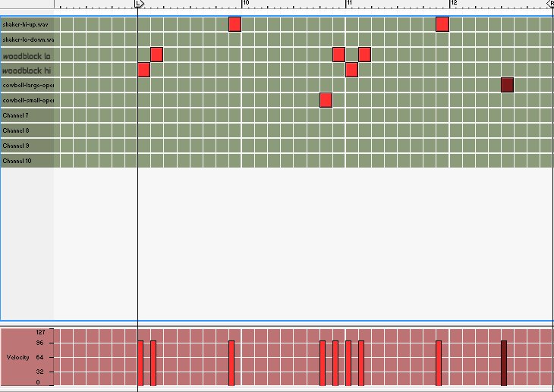Click the woodblock lo track name
The height and width of the screenshot is (392, 554).
[x=27, y=55]
